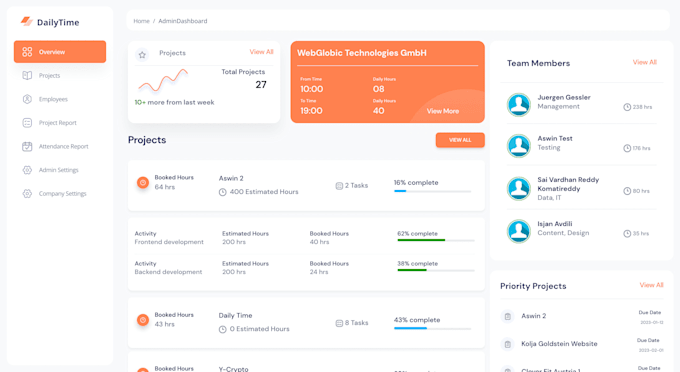
Task: Click the Projects book icon in sidebar
Action: click(x=27, y=75)
